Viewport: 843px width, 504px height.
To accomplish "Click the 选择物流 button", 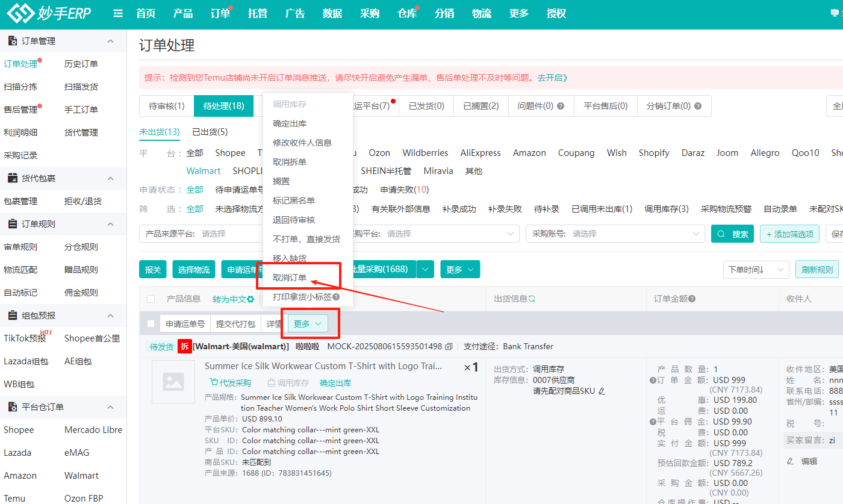I will click(x=194, y=269).
